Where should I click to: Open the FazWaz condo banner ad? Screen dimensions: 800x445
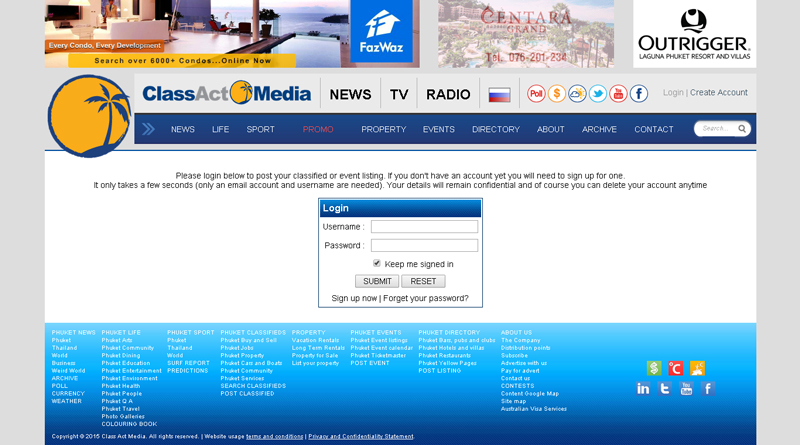tap(232, 34)
